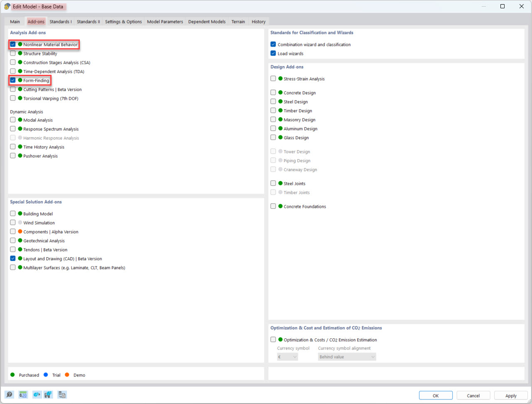Confirm changes with the OK button
Image resolution: width=532 pixels, height=404 pixels.
point(436,395)
